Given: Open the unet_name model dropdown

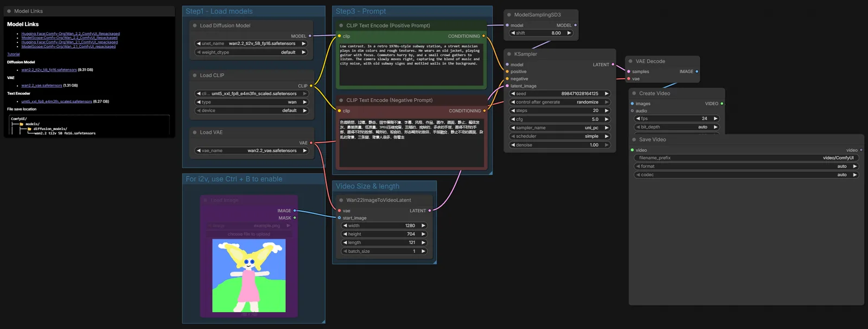Looking at the screenshot, I should pyautogui.click(x=252, y=43).
